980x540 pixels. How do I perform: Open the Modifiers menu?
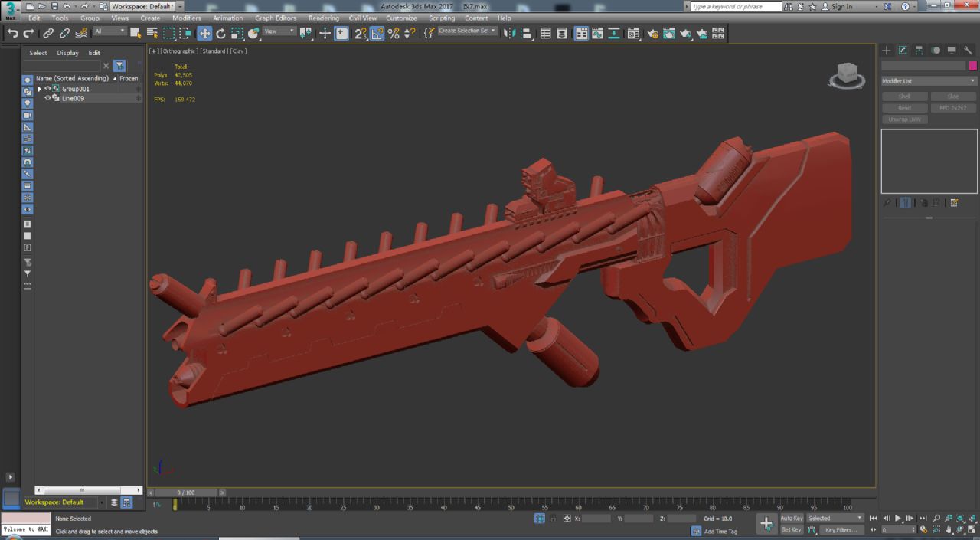(x=187, y=18)
